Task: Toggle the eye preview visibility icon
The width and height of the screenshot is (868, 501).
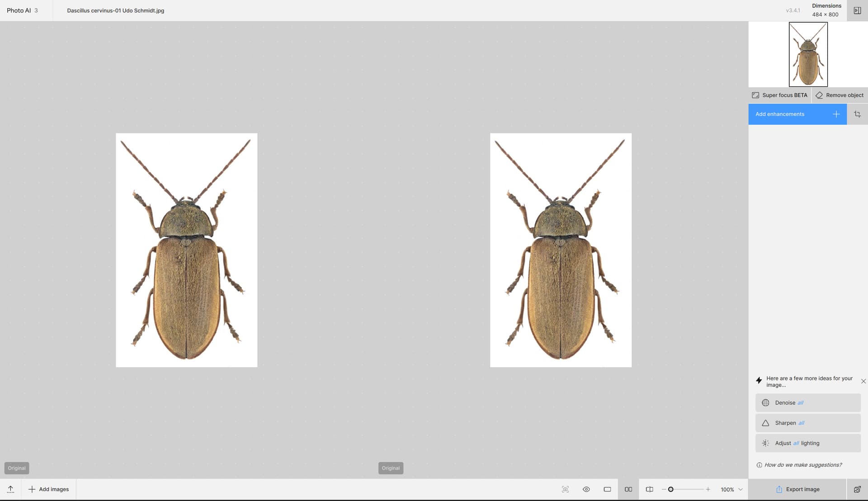Action: click(586, 489)
